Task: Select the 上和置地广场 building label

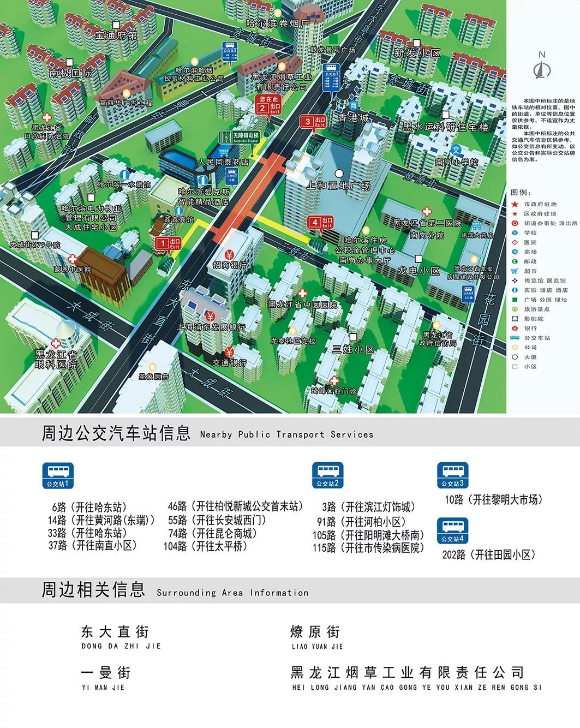Action: click(338, 186)
